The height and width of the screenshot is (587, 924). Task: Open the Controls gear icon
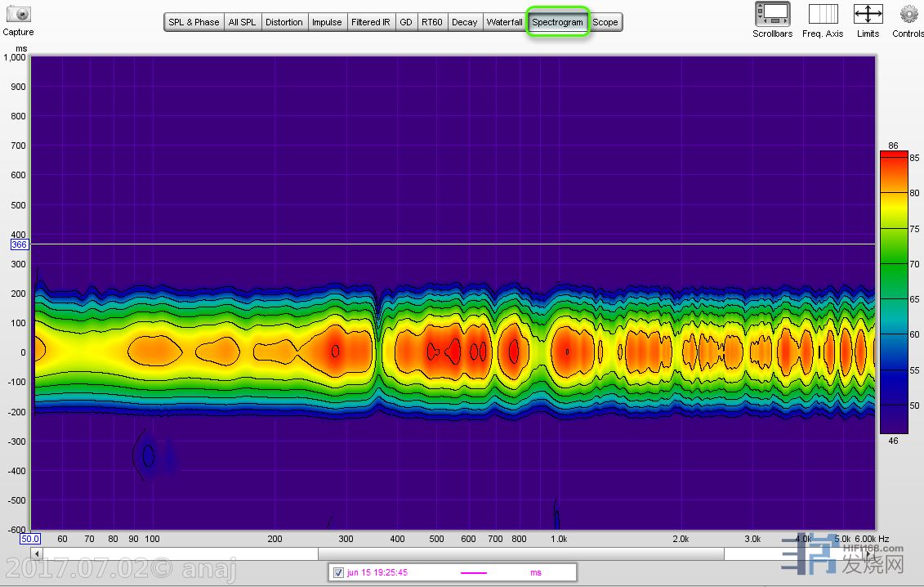click(x=908, y=14)
